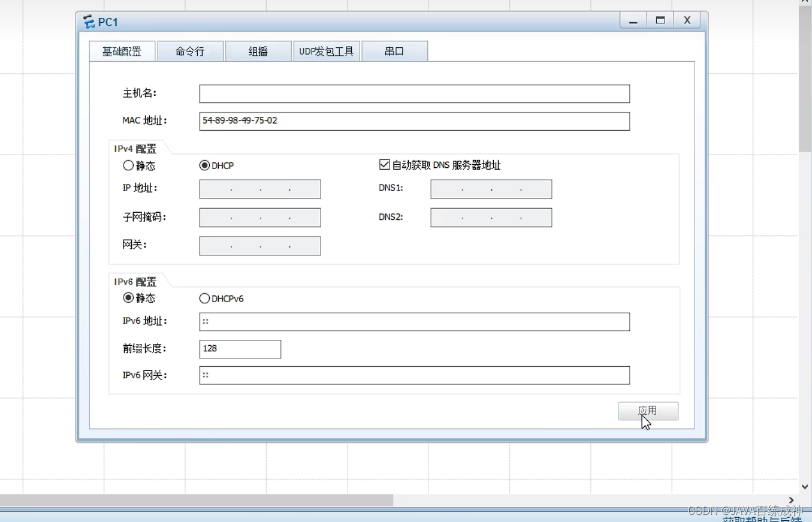This screenshot has width=812, height=522.
Task: Click the 主机名 input field
Action: pos(415,93)
